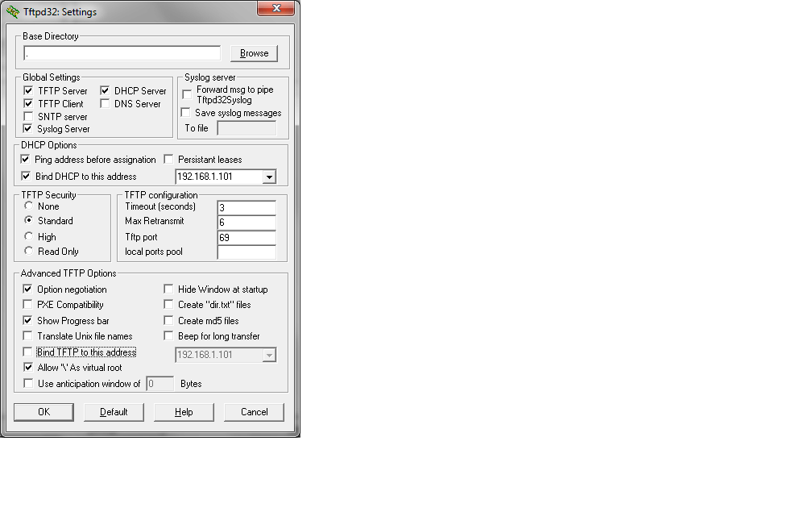The image size is (812, 508).
Task: Enable Save syslog messages checkbox
Action: tap(185, 113)
